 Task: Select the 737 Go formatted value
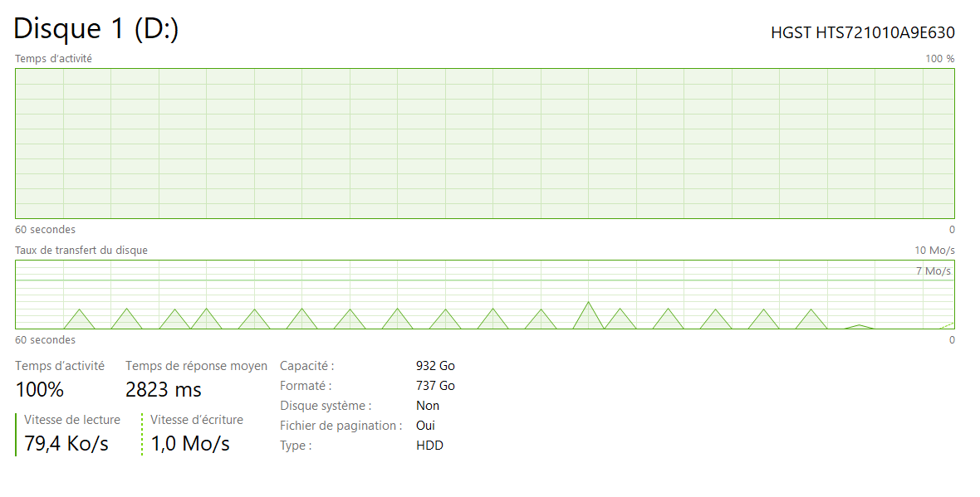435,386
